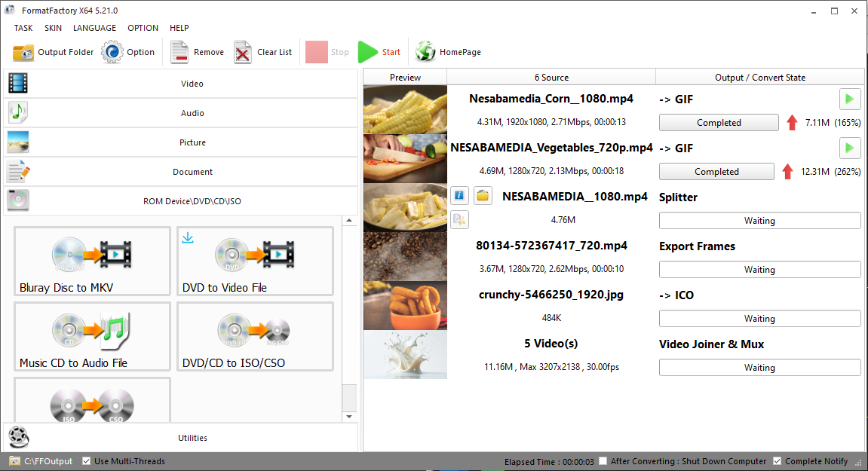Click the Option gear icon
868x471 pixels.
pyautogui.click(x=112, y=53)
